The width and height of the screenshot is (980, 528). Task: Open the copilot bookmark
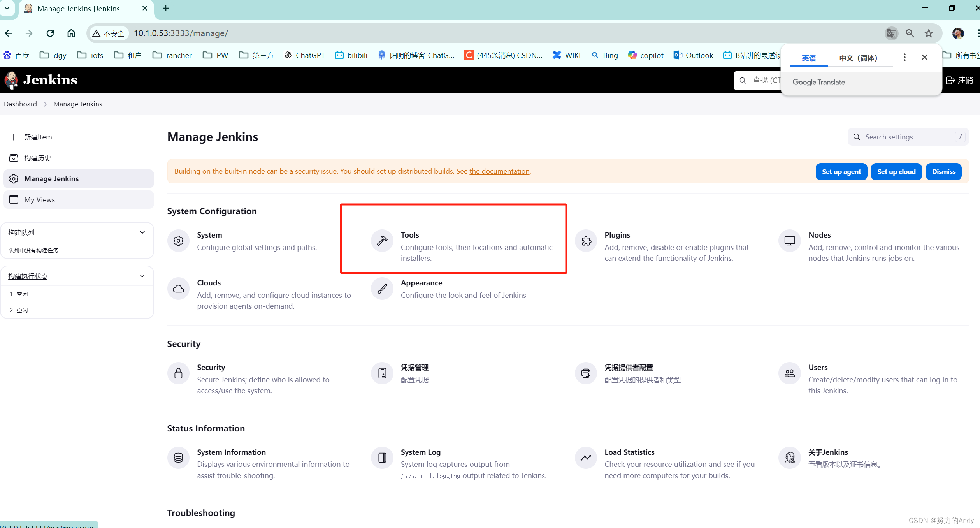[x=646, y=55]
